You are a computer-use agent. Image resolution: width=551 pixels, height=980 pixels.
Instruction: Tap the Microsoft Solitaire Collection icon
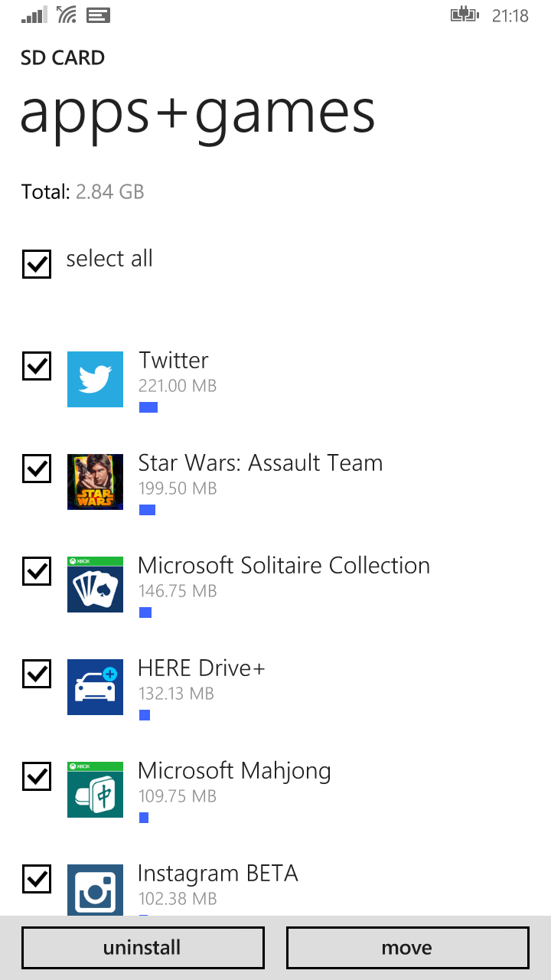click(x=95, y=584)
